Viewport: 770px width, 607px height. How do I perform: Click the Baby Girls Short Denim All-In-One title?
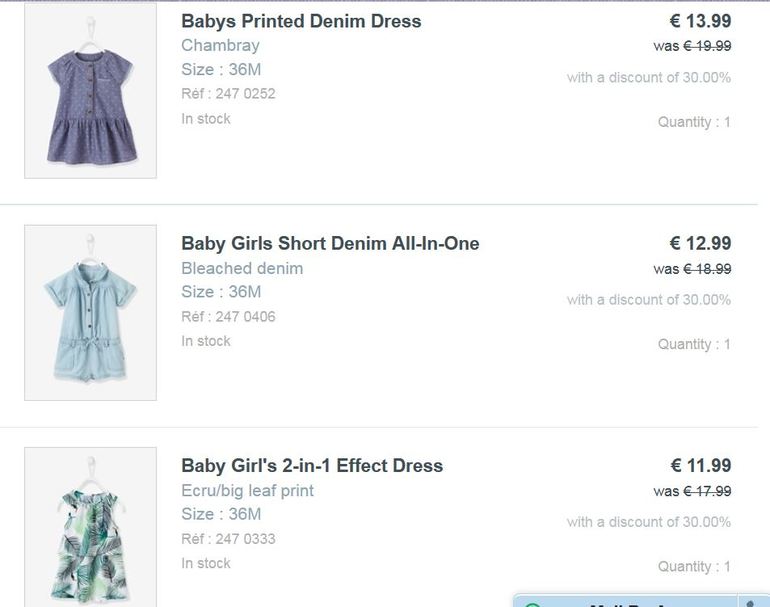(330, 243)
